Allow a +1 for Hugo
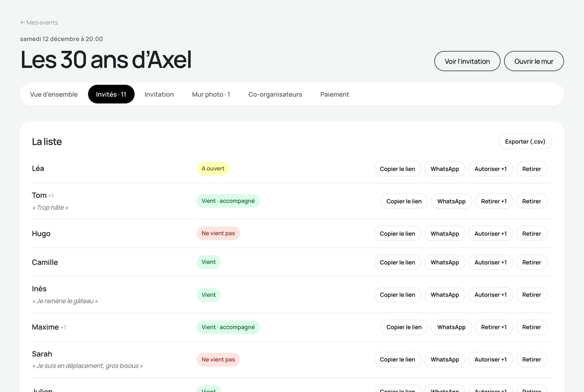Image resolution: width=584 pixels, height=392 pixels. point(491,234)
